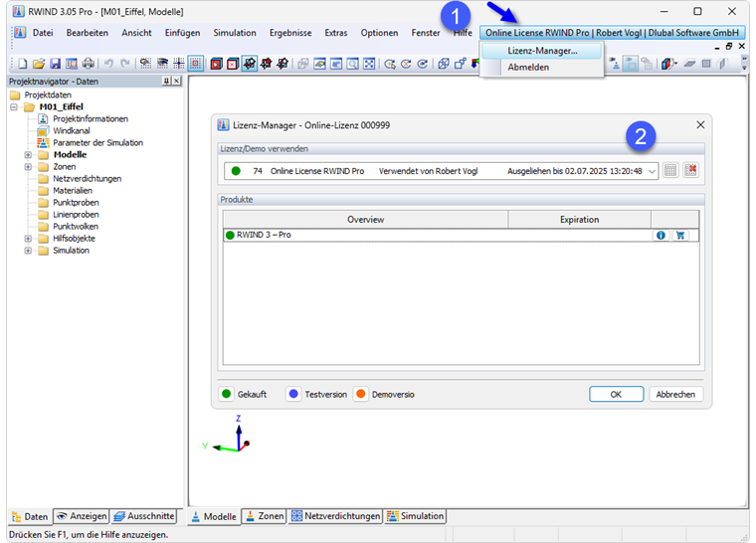
Task: Select the RWIND 3 – Pro product row
Action: coord(461,235)
